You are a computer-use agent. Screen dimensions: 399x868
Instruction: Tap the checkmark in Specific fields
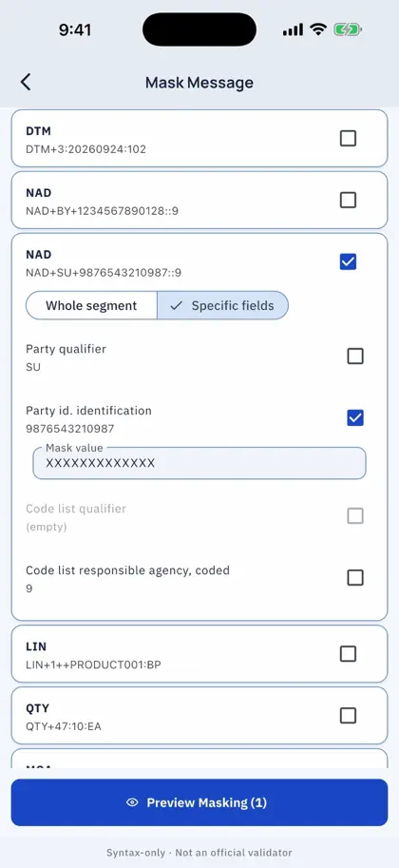177,305
